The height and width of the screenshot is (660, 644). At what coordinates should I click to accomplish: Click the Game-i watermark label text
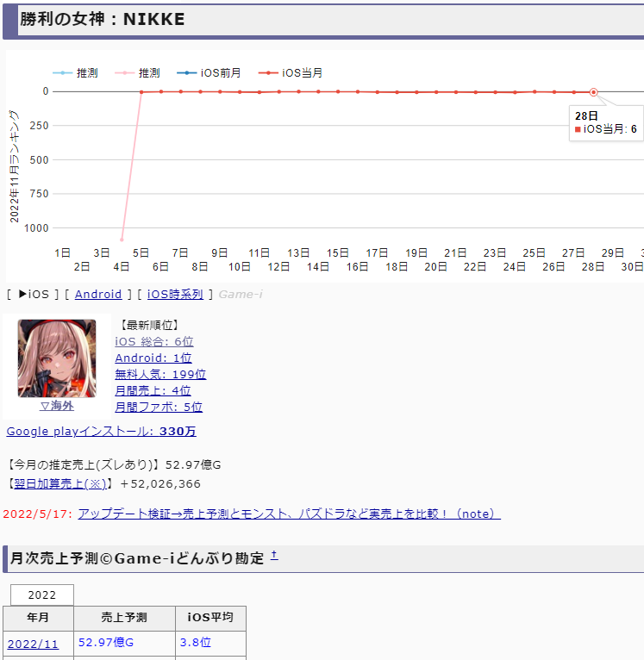coord(241,294)
